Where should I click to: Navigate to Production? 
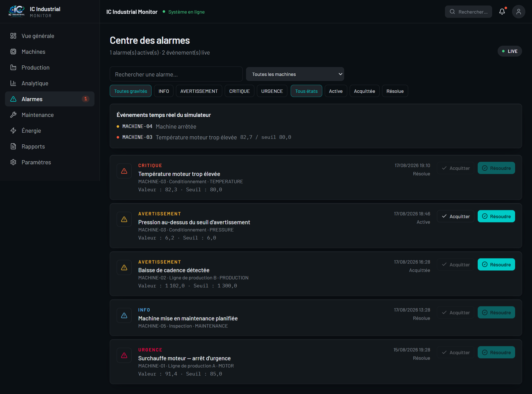[50, 67]
